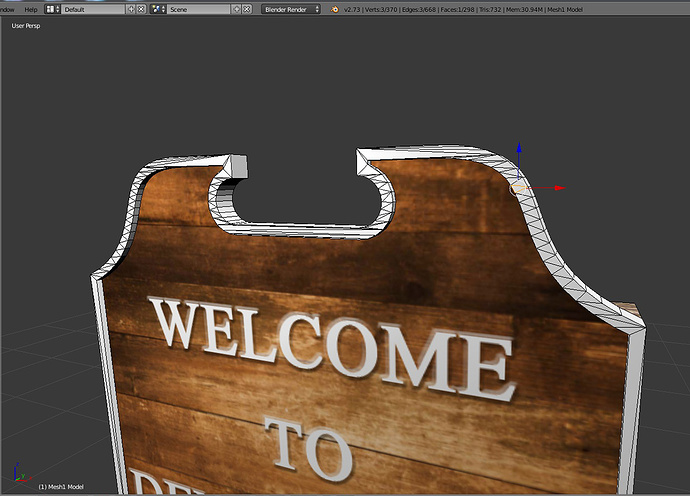Click the blue Z axis arrow of manipulator
Image resolution: width=690 pixels, height=496 pixels.
coord(519,148)
